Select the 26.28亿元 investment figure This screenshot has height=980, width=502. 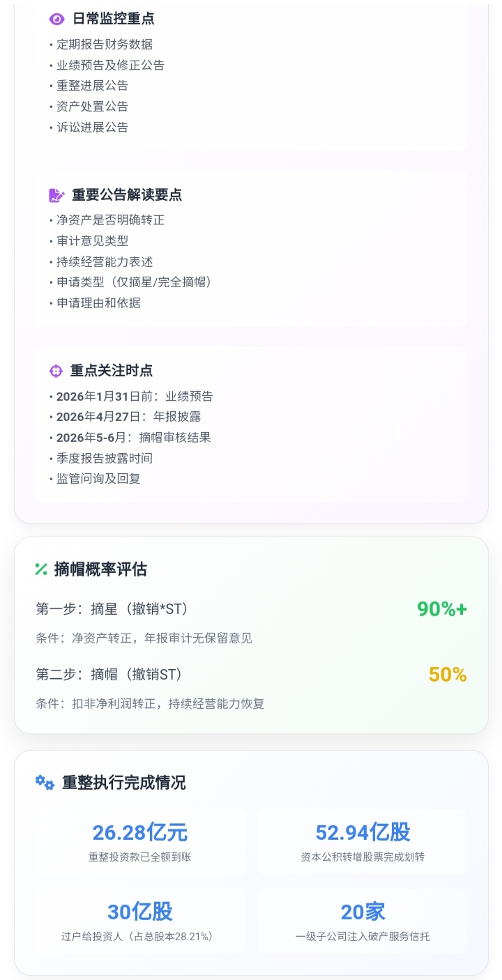click(140, 832)
